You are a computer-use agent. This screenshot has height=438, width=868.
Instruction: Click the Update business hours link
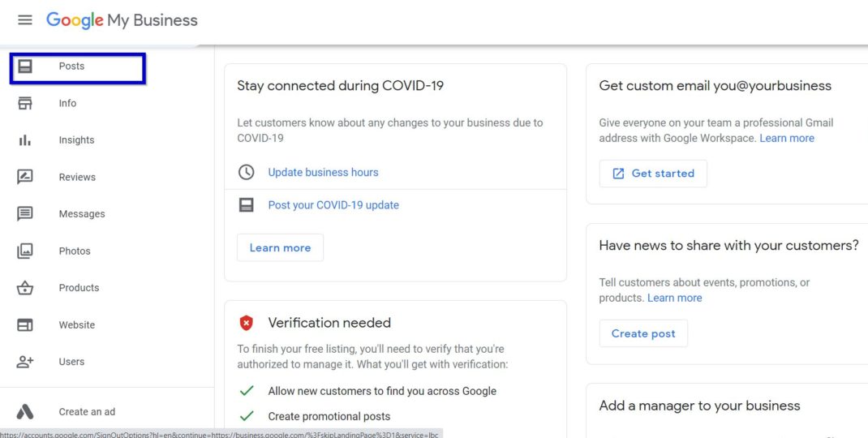tap(324, 172)
